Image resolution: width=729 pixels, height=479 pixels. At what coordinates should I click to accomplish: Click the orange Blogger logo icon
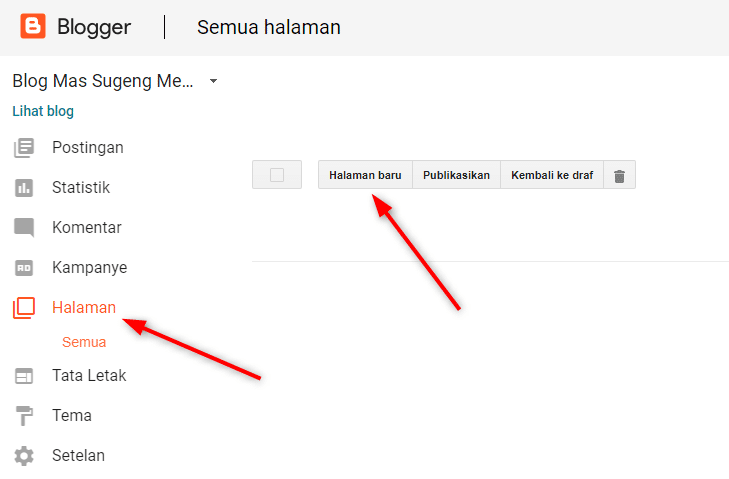(x=33, y=26)
